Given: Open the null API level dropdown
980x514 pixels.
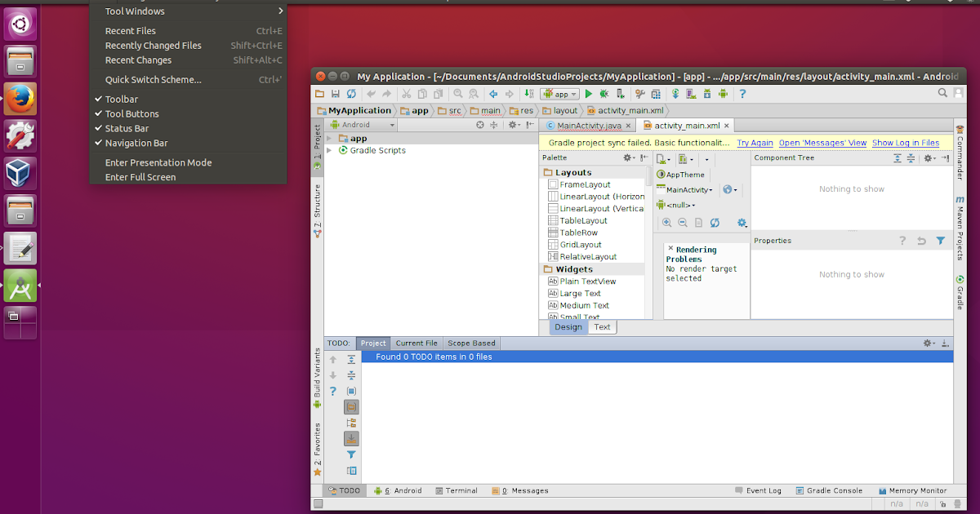Looking at the screenshot, I should tap(676, 205).
